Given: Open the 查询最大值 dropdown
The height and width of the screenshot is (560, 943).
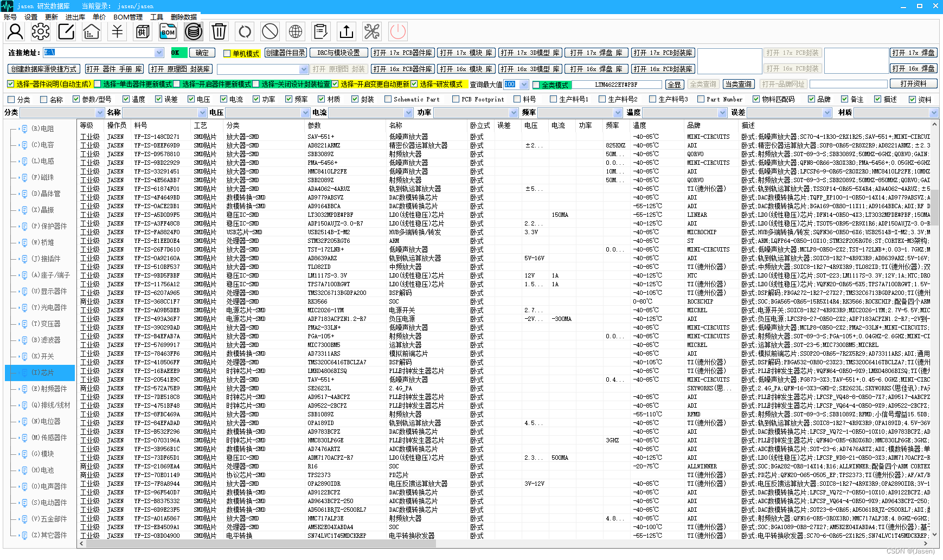Looking at the screenshot, I should point(524,85).
